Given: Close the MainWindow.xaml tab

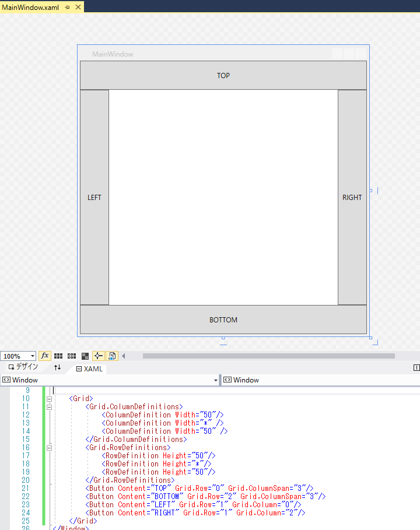Looking at the screenshot, I should pyautogui.click(x=78, y=7).
